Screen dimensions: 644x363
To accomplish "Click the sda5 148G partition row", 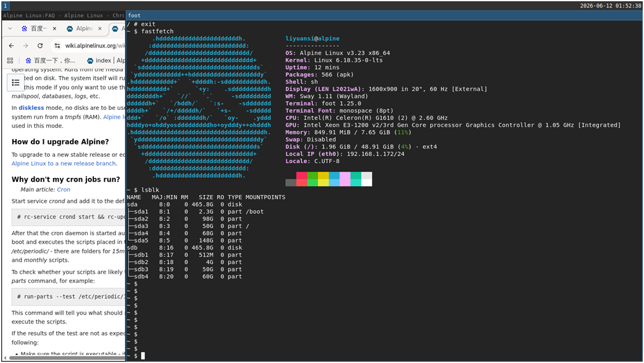I will click(x=185, y=241).
